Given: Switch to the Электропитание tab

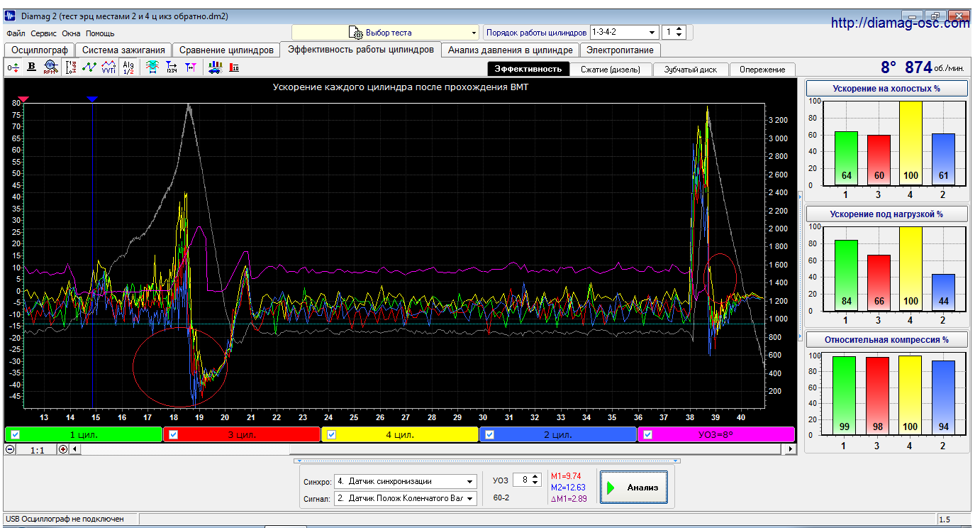Looking at the screenshot, I should click(x=620, y=50).
